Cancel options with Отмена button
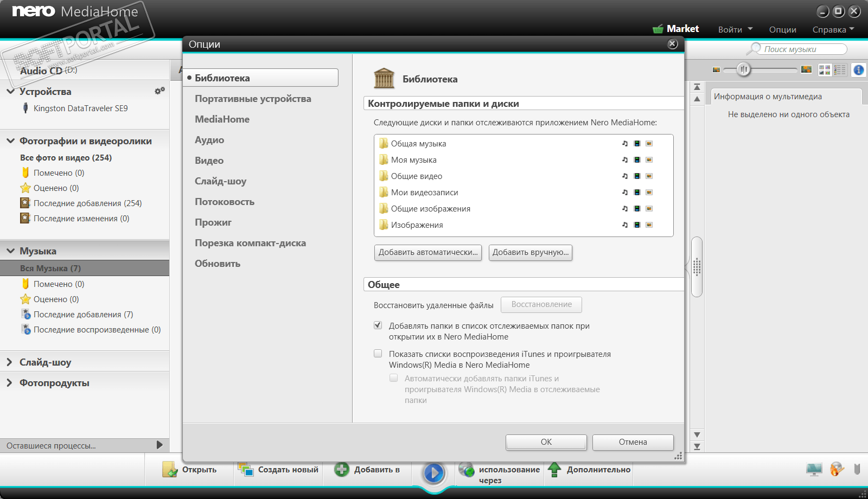This screenshot has width=868, height=499. (x=633, y=442)
